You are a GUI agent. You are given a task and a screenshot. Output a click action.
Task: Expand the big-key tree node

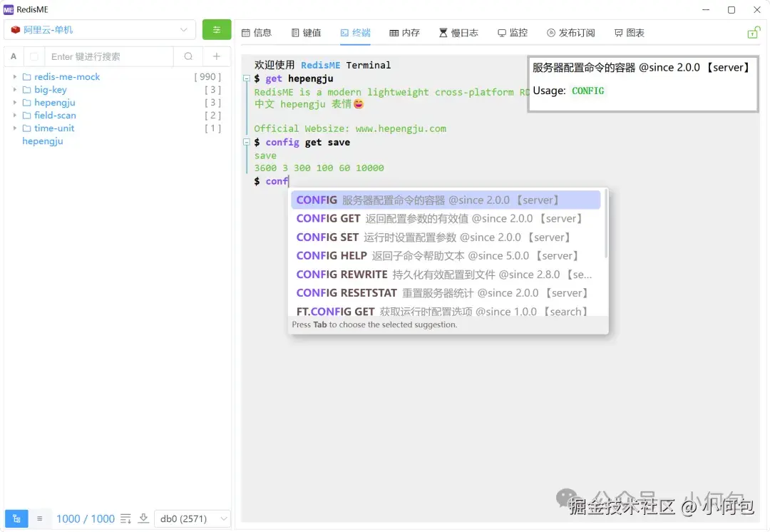click(14, 89)
